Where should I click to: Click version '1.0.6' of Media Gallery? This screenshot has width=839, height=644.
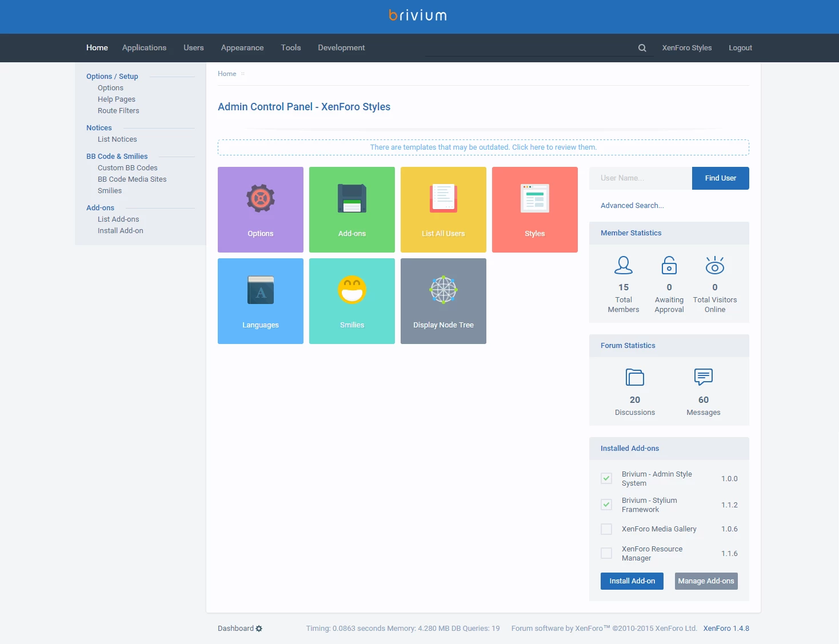coord(729,529)
